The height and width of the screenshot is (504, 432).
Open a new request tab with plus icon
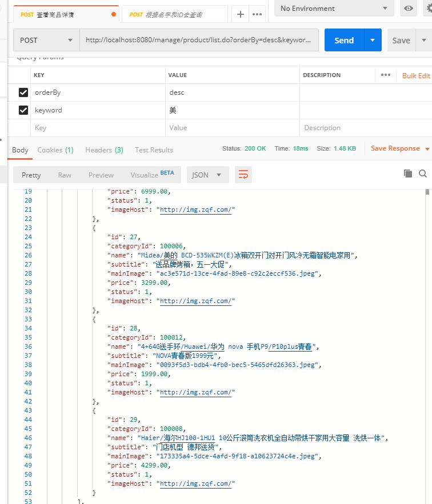(x=240, y=14)
